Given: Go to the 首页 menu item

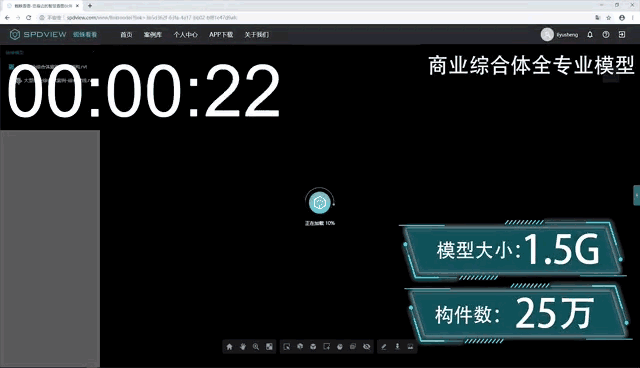Looking at the screenshot, I should (x=126, y=35).
